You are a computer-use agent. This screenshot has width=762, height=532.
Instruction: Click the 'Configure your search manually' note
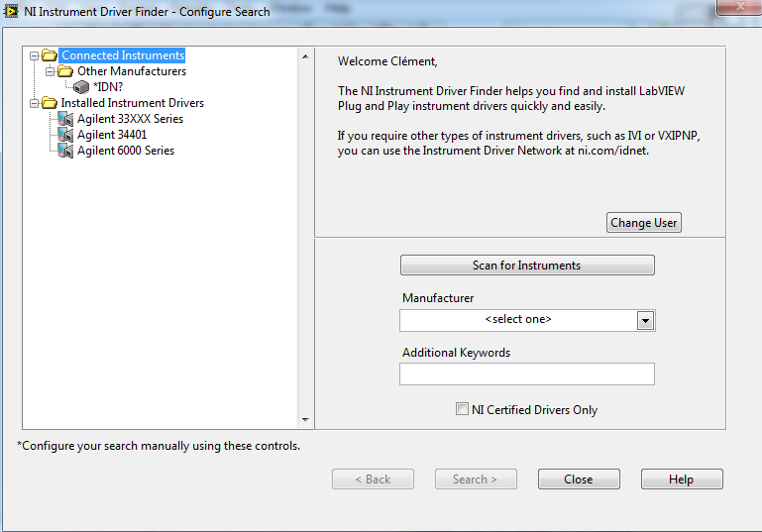coord(159,446)
